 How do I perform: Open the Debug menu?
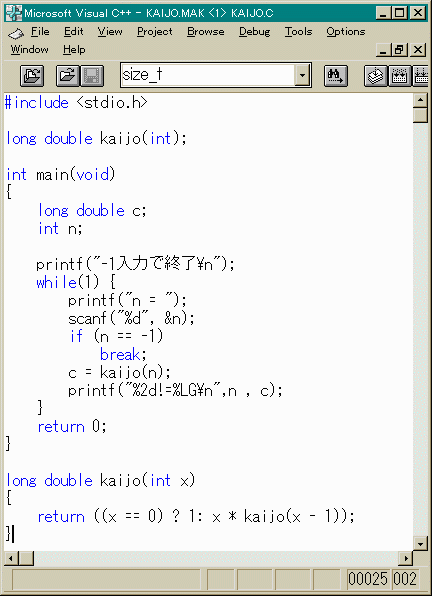[x=254, y=32]
